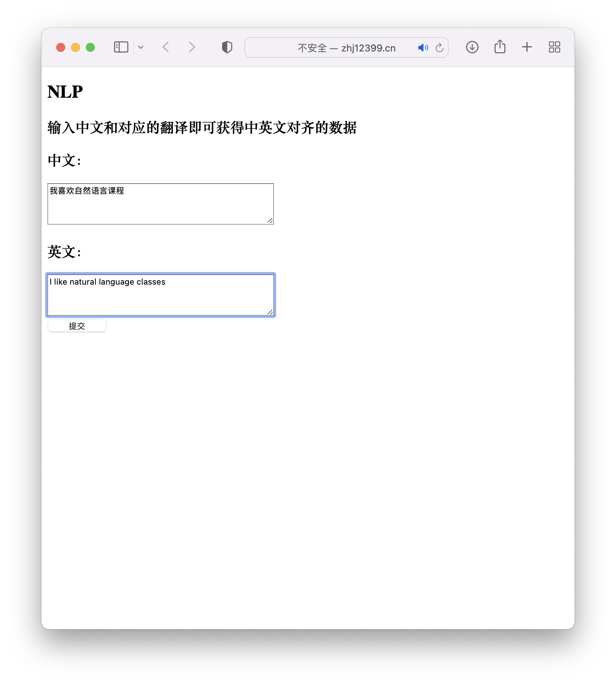Open the Share menu
The width and height of the screenshot is (616, 684).
tap(500, 47)
